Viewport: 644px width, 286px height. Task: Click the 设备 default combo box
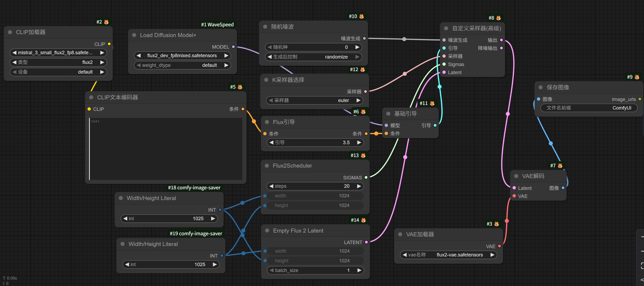58,72
